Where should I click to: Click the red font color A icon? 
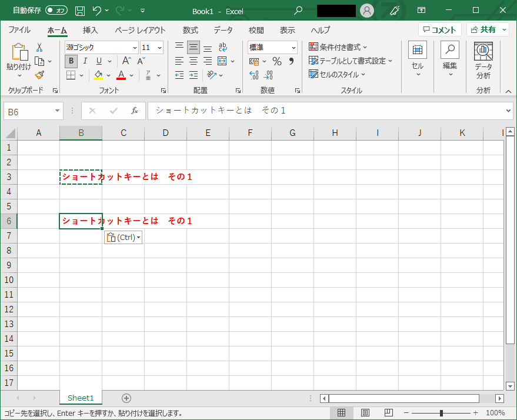tap(121, 75)
